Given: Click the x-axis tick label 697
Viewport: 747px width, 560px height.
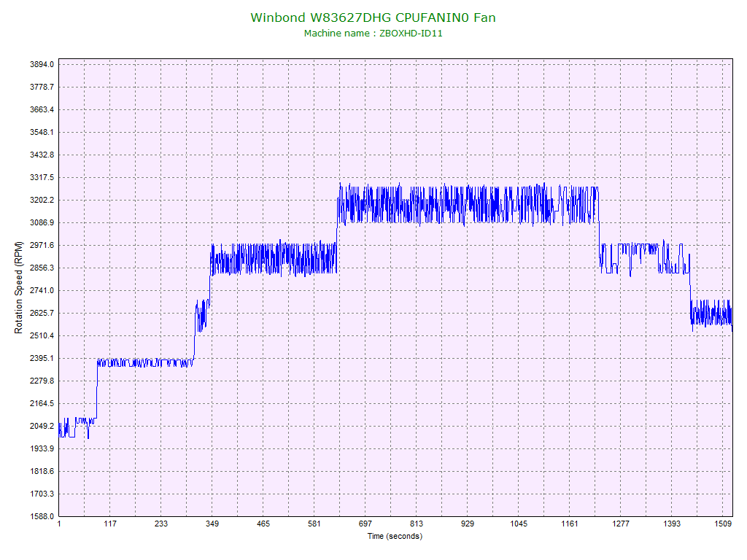Looking at the screenshot, I should pyautogui.click(x=365, y=524).
